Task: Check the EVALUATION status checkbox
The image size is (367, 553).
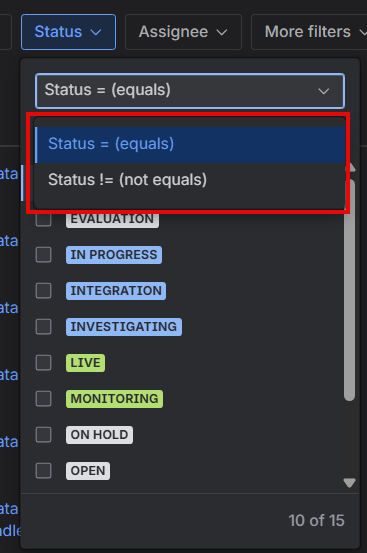Action: coord(44,219)
